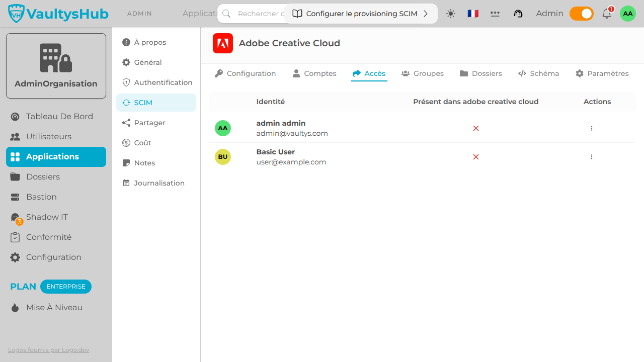The width and height of the screenshot is (644, 362).
Task: Select the Accès tab
Action: pyautogui.click(x=369, y=73)
